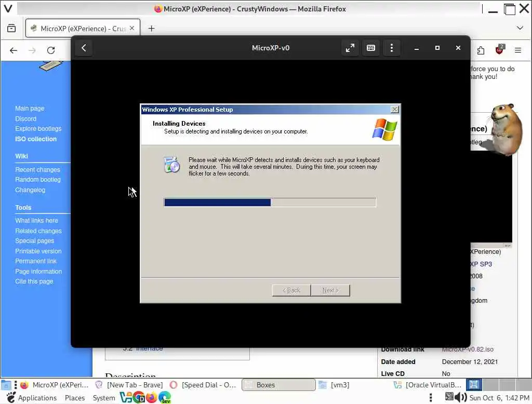Open the Discord sidebar link
This screenshot has width=532, height=404.
click(25, 119)
